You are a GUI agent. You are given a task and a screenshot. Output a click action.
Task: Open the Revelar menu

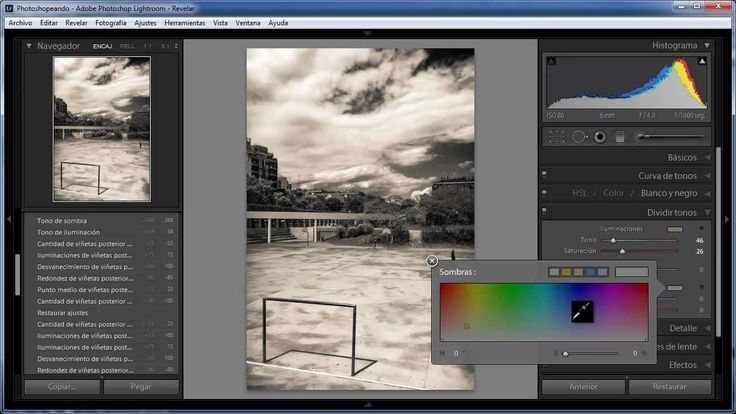[76, 23]
